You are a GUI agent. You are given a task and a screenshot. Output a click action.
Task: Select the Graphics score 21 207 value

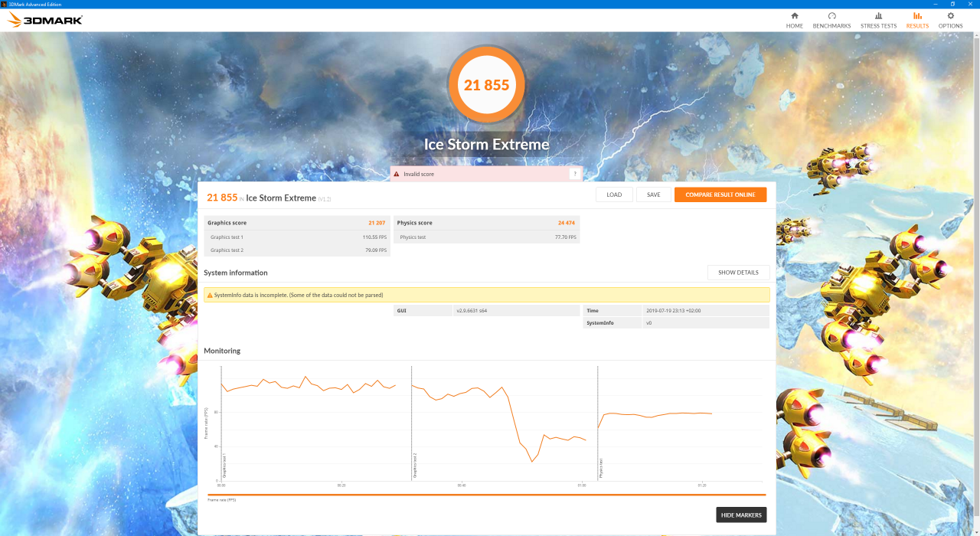point(377,223)
